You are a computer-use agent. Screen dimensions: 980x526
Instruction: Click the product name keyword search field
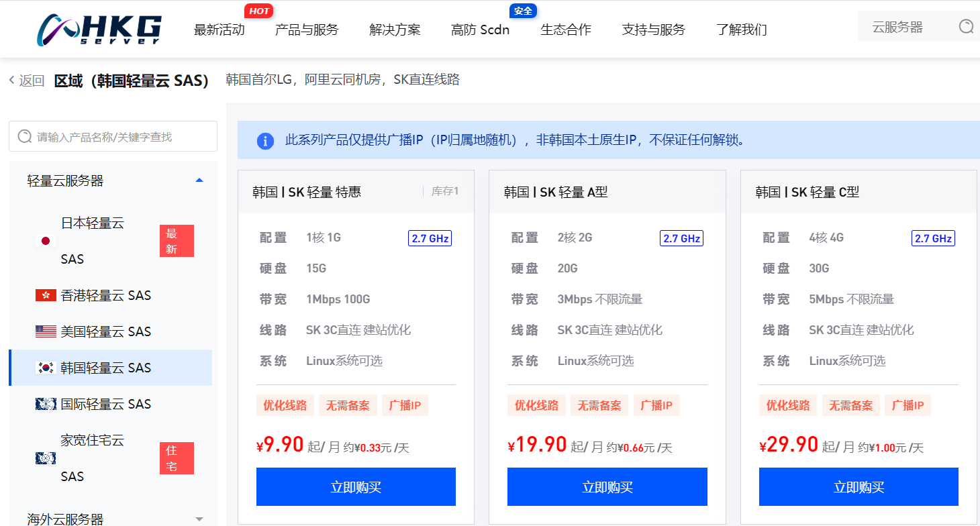coord(113,136)
